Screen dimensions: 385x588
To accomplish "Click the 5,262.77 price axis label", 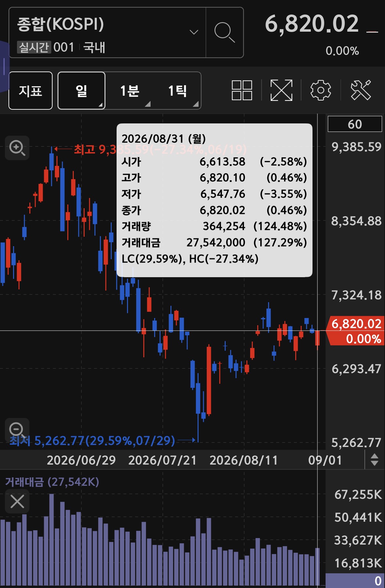I will [356, 443].
